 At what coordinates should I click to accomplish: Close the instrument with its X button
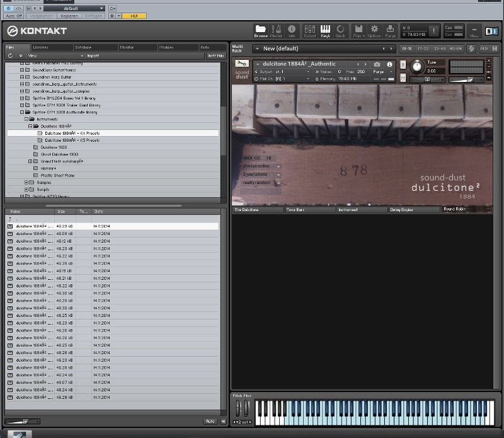click(489, 61)
